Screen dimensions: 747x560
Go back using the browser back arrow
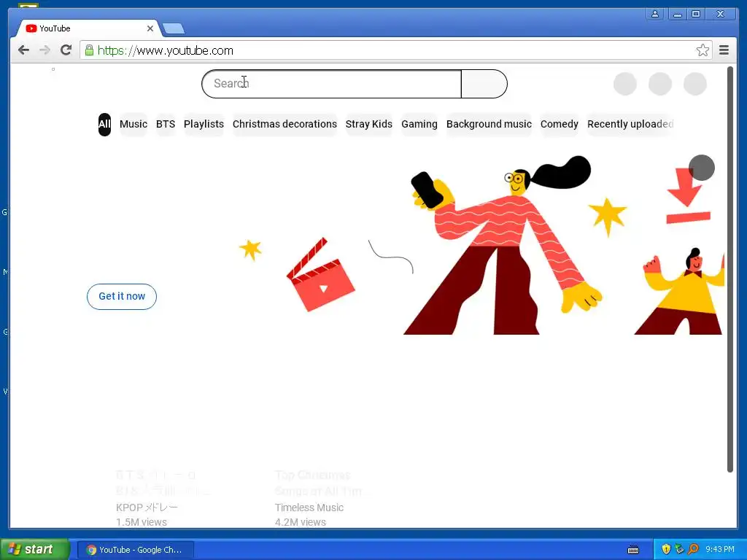[x=23, y=50]
